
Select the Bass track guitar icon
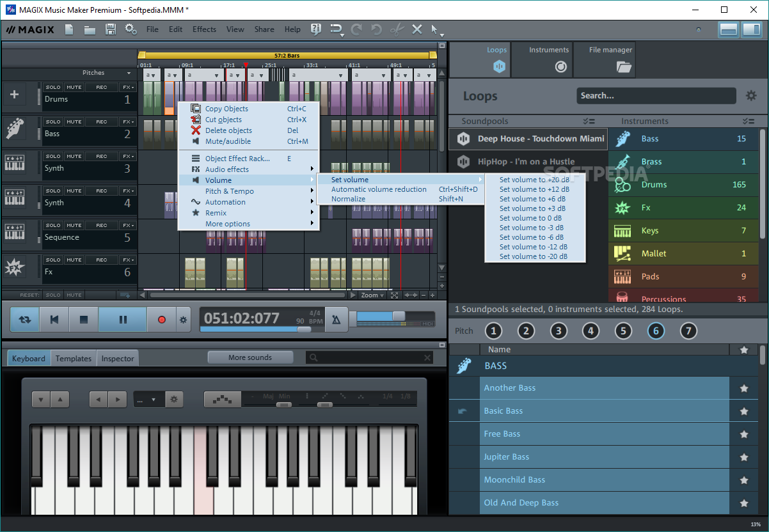tap(14, 129)
